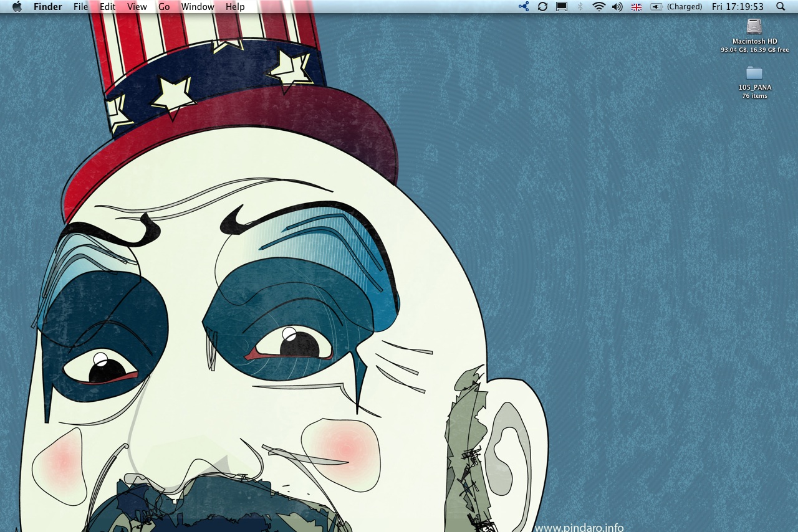Open the Finder application menu
The image size is (798, 532).
click(47, 7)
